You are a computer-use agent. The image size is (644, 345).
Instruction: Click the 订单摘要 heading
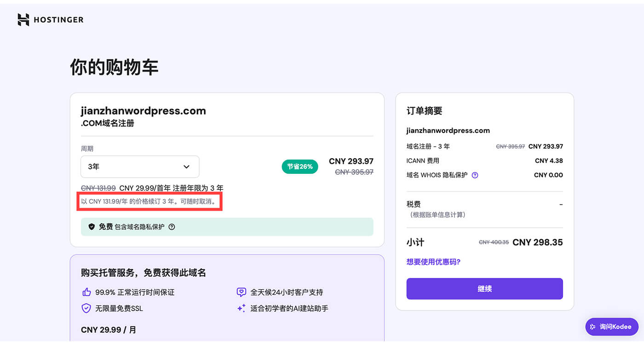[x=424, y=111]
